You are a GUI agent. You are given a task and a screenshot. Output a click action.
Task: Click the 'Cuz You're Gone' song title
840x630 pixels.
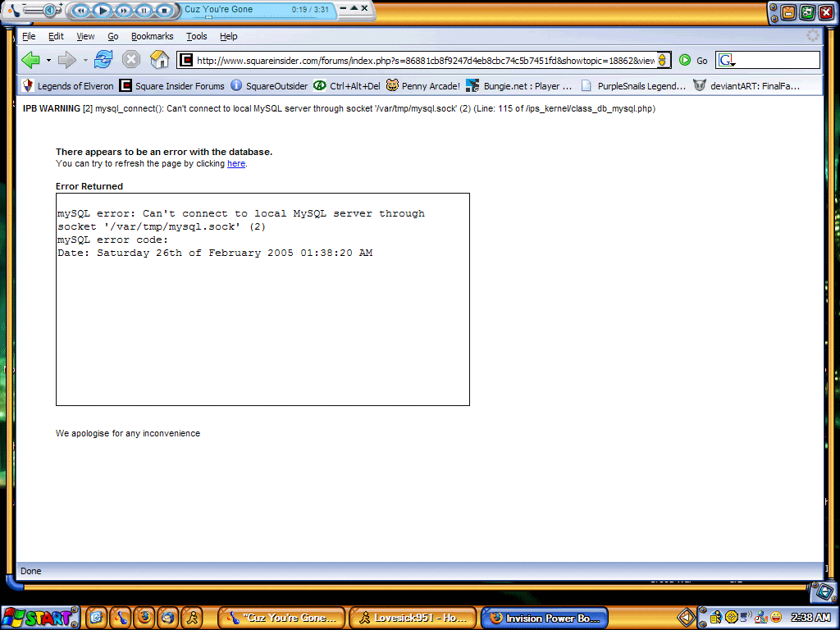(218, 9)
